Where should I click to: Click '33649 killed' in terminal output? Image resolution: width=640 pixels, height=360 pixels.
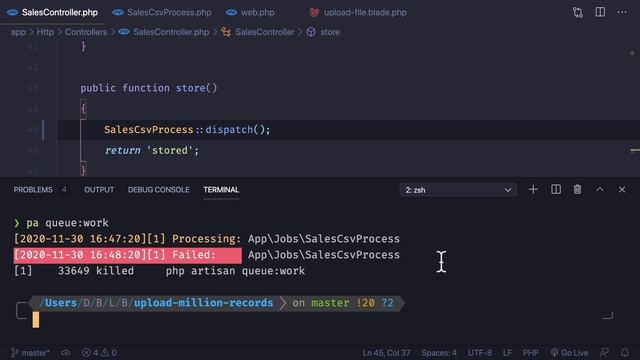coord(96,271)
